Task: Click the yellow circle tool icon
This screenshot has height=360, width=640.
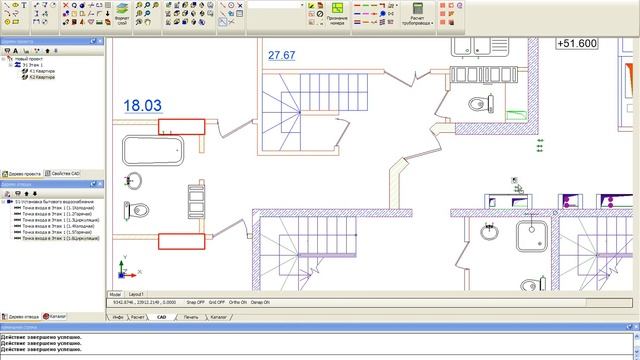Action: click(7, 22)
